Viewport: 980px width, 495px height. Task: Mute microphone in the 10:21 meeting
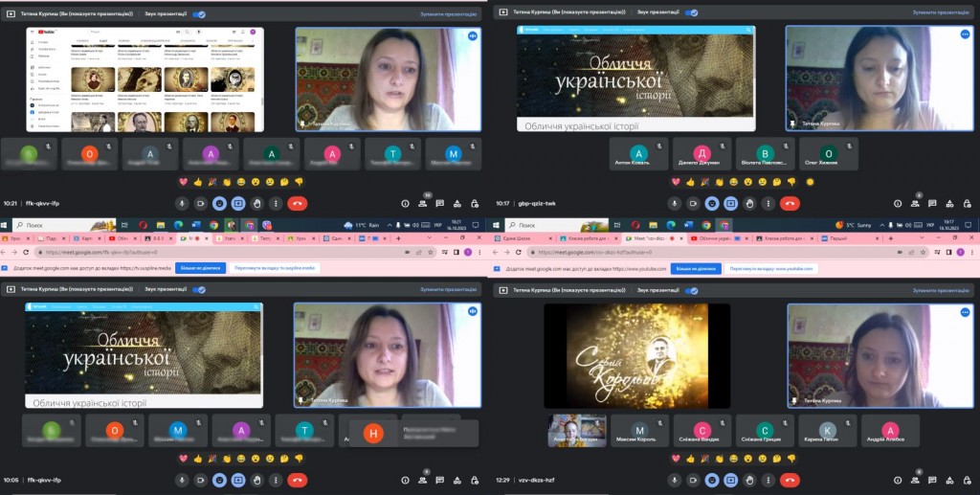click(183, 203)
